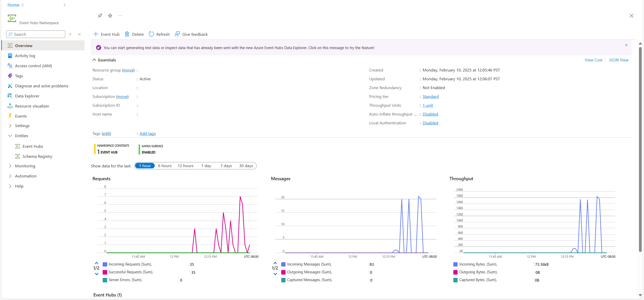Click the Refresh toolbar icon
This screenshot has height=300, width=644.
pos(151,34)
